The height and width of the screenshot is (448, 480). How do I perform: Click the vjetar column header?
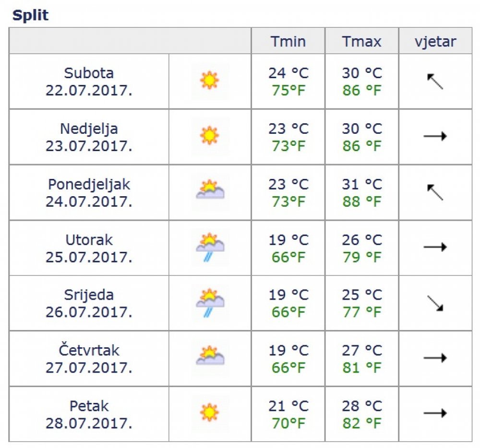tap(435, 41)
